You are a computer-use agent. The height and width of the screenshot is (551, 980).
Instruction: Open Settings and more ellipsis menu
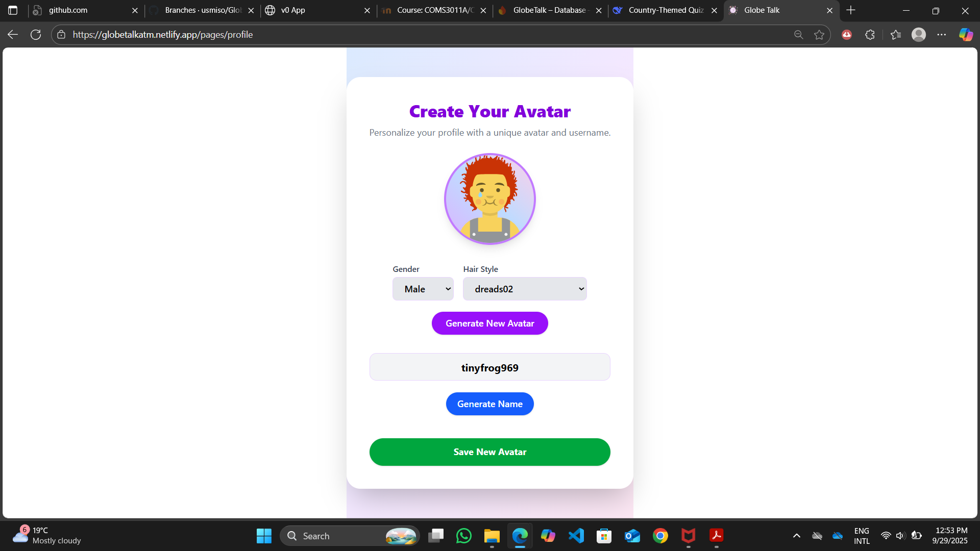click(x=942, y=35)
